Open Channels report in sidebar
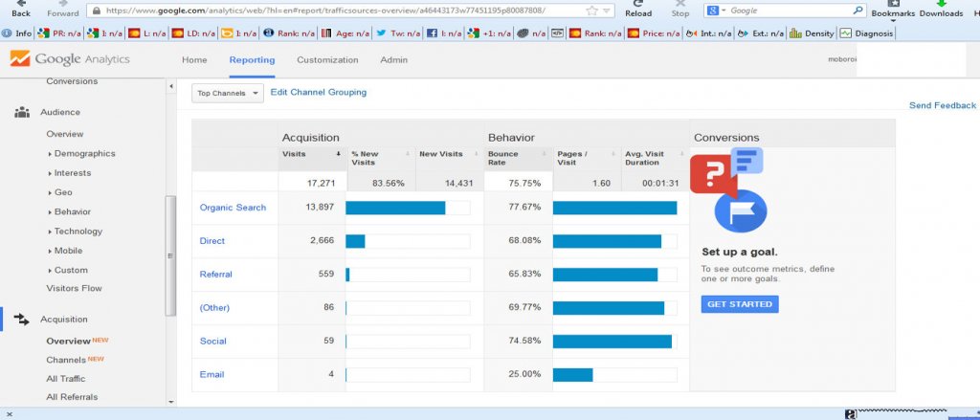 (x=66, y=360)
